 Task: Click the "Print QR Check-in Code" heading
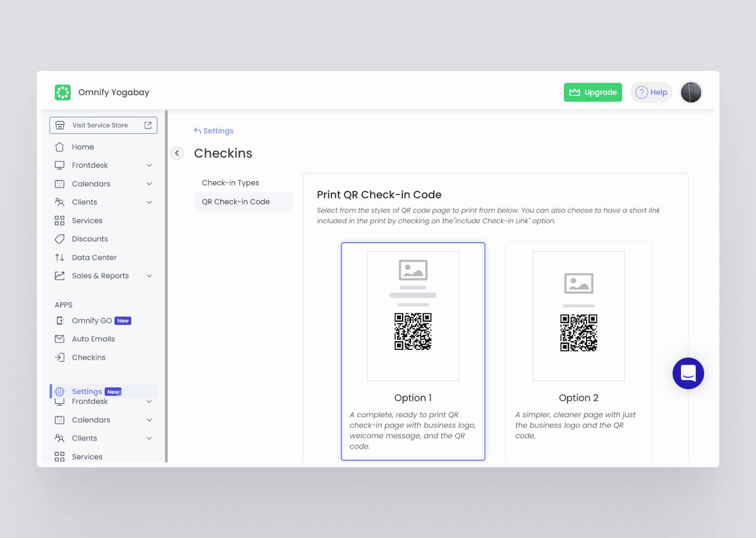pos(379,195)
